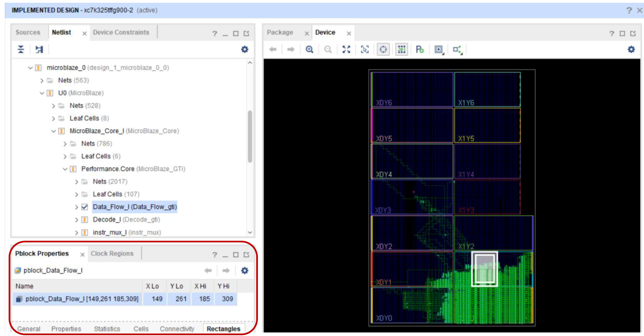This screenshot has height=336, width=644.
Task: Close the Netlist tab
Action: click(x=84, y=34)
